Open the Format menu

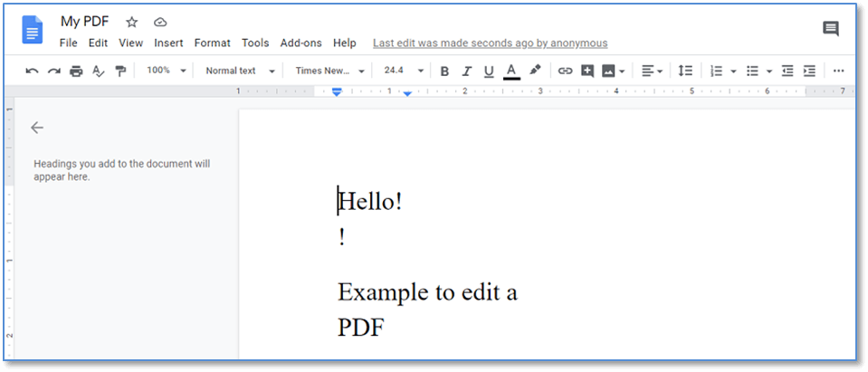click(212, 43)
